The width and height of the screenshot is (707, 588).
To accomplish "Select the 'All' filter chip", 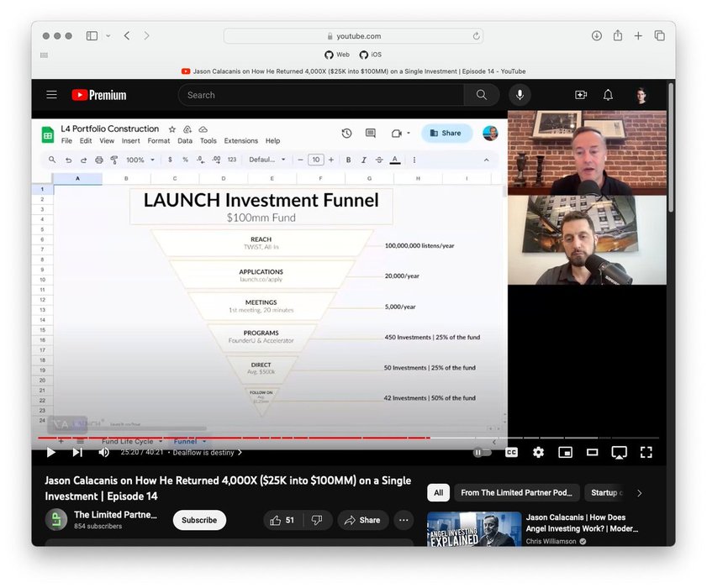I will (438, 493).
